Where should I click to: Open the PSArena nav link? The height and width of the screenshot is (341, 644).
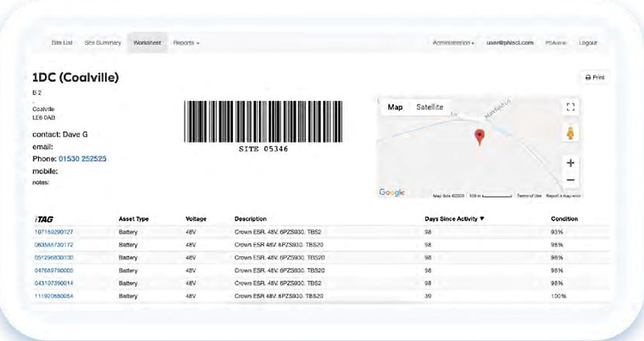click(x=556, y=42)
